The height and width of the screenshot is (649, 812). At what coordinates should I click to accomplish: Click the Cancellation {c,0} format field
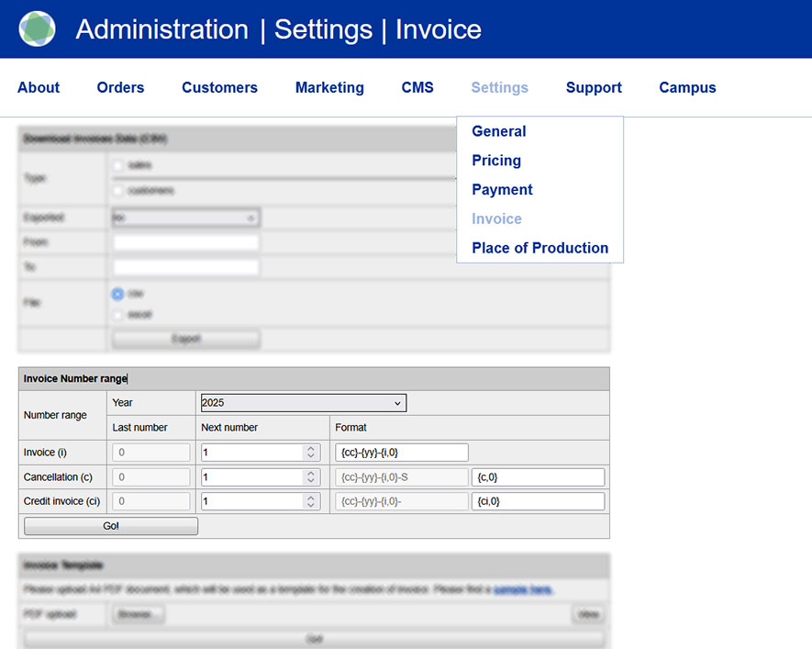point(538,477)
